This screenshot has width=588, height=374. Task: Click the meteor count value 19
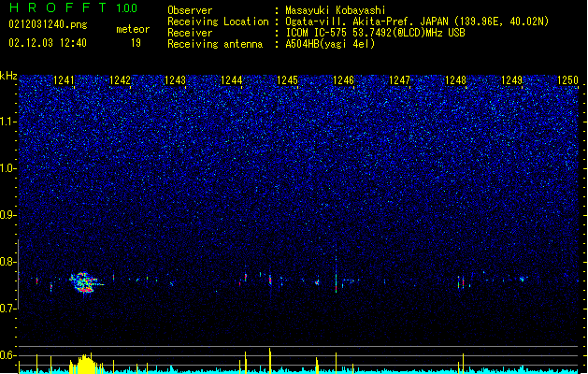tap(136, 43)
